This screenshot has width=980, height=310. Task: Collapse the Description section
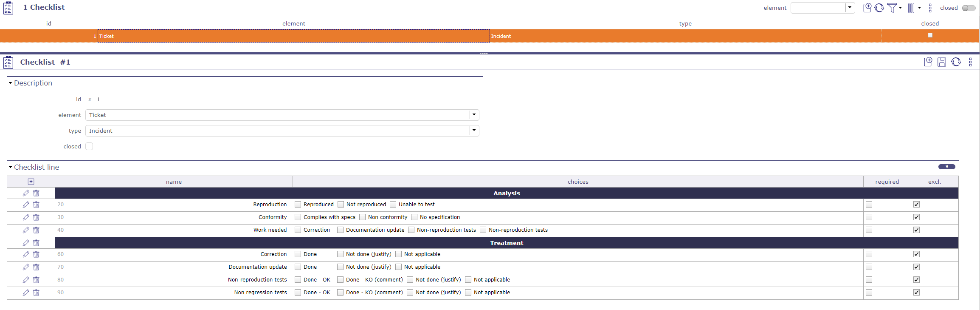10,83
